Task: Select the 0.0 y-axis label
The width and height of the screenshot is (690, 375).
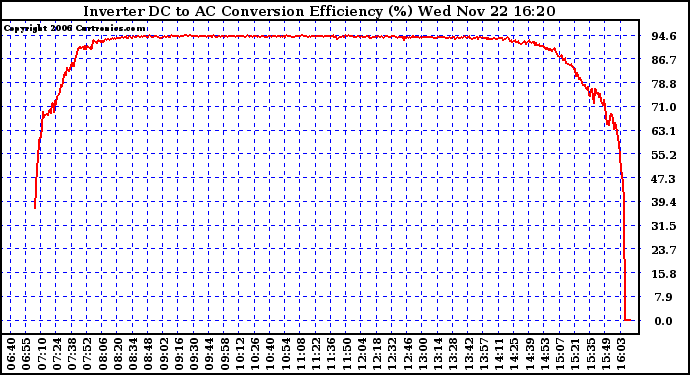Action: [664, 321]
